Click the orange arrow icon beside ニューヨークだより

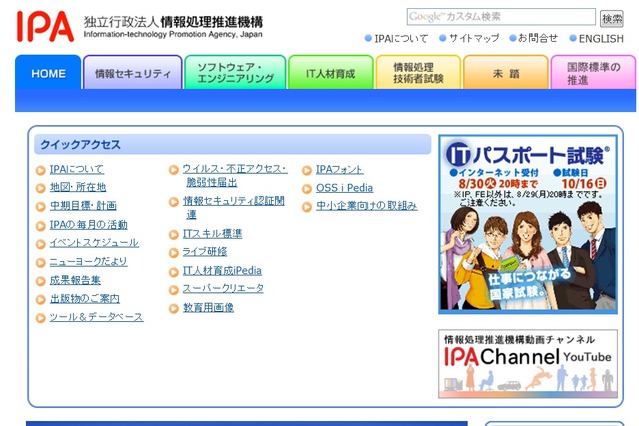pyautogui.click(x=41, y=263)
